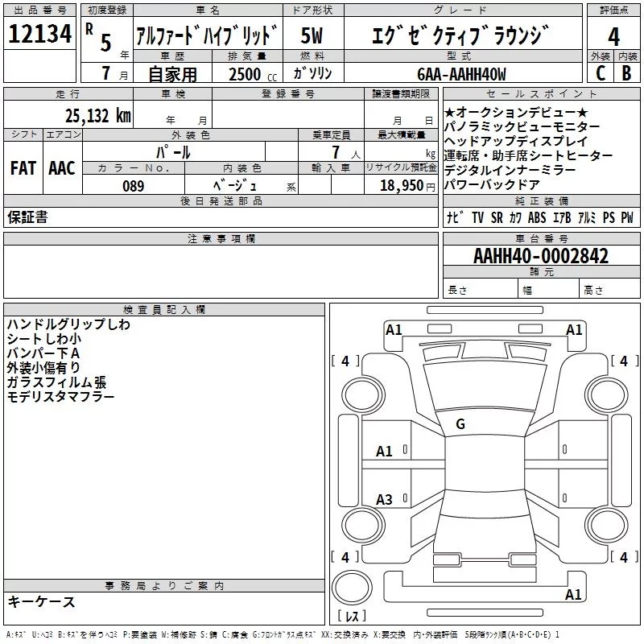Click the spare tire circle above レス
644x644 pixels.
(352, 588)
